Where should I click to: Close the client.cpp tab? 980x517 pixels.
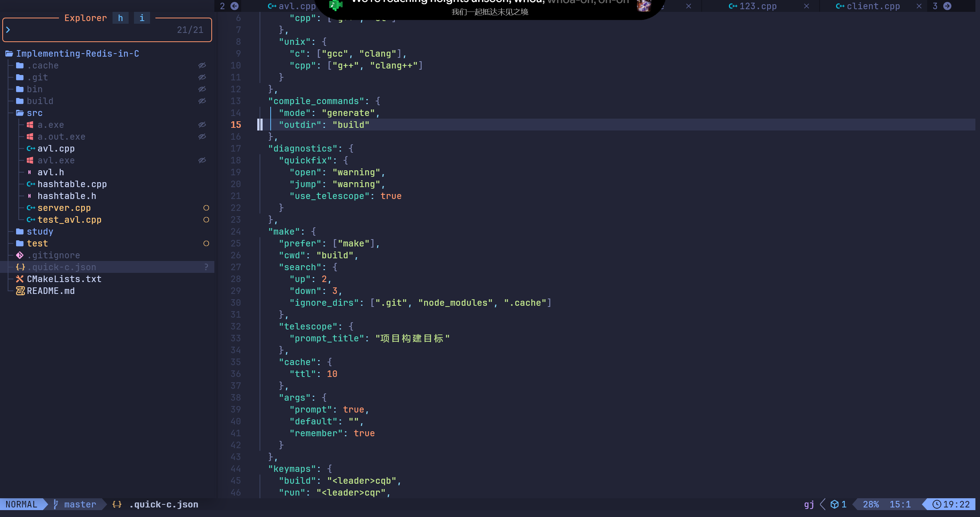(919, 6)
